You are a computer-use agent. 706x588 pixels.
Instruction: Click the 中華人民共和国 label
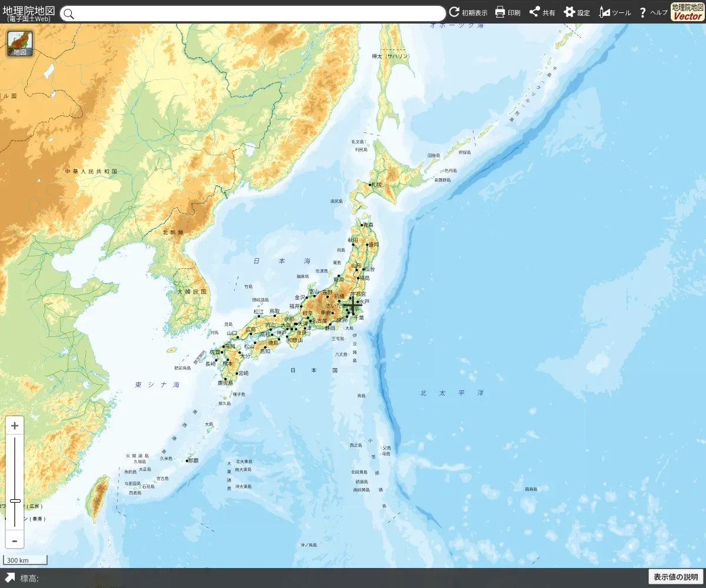[x=91, y=171]
